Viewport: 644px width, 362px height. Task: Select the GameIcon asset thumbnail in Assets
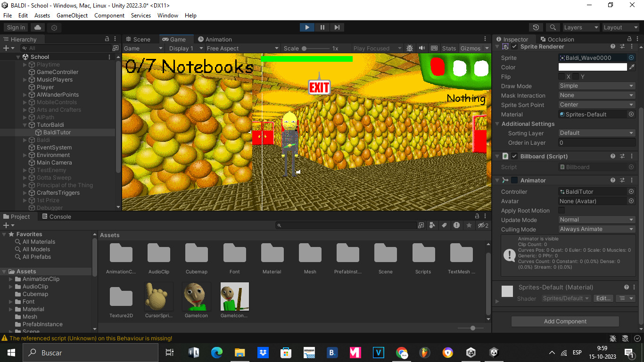pyautogui.click(x=196, y=297)
